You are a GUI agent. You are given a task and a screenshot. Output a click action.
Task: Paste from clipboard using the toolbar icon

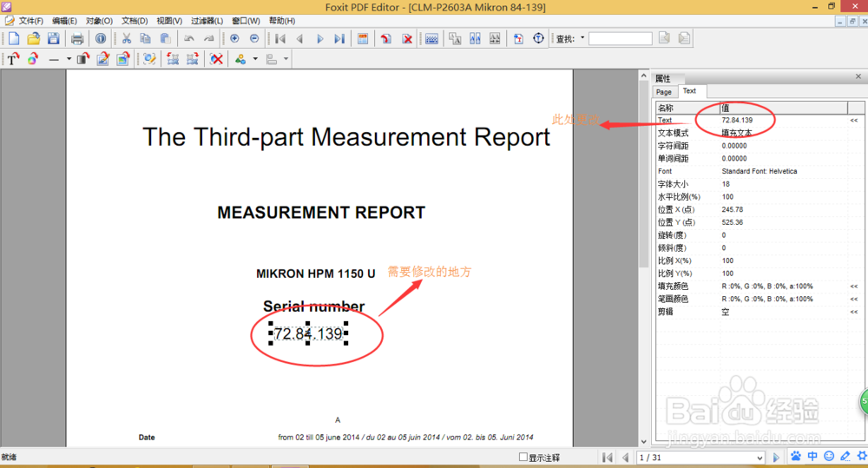pos(165,39)
